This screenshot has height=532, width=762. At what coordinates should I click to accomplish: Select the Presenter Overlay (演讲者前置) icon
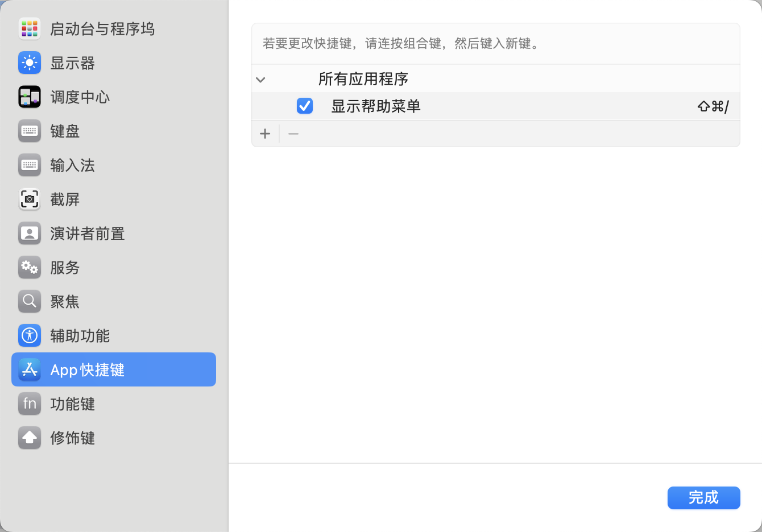(x=30, y=233)
